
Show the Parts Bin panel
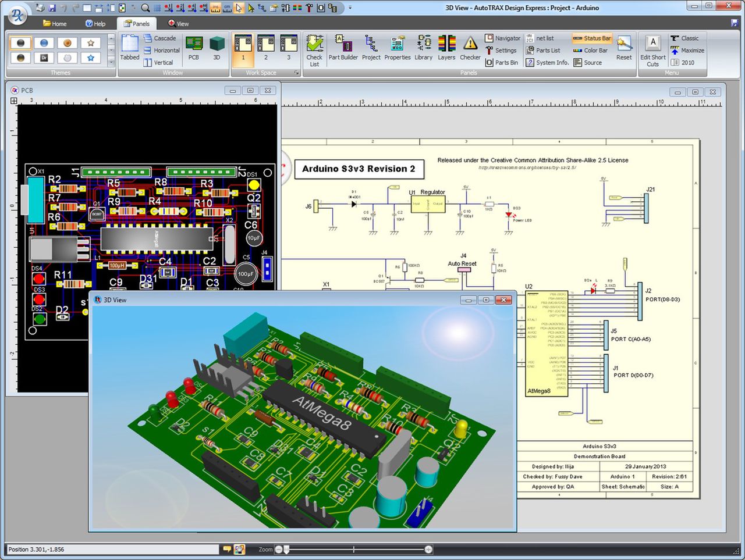pyautogui.click(x=501, y=63)
